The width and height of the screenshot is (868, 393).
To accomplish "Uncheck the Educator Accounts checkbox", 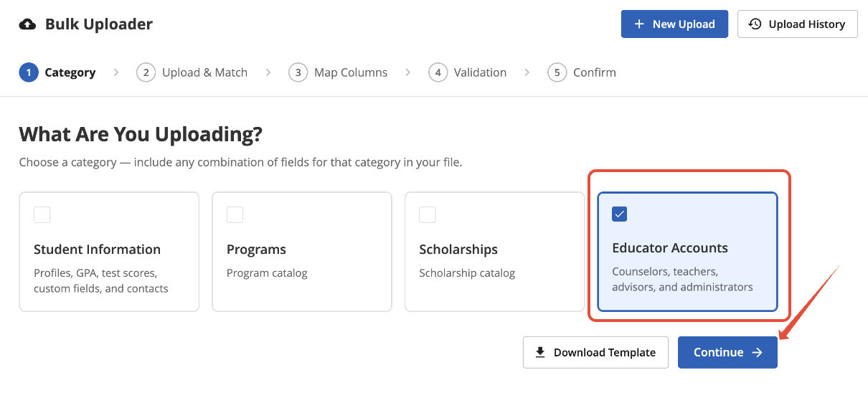I will coord(620,214).
